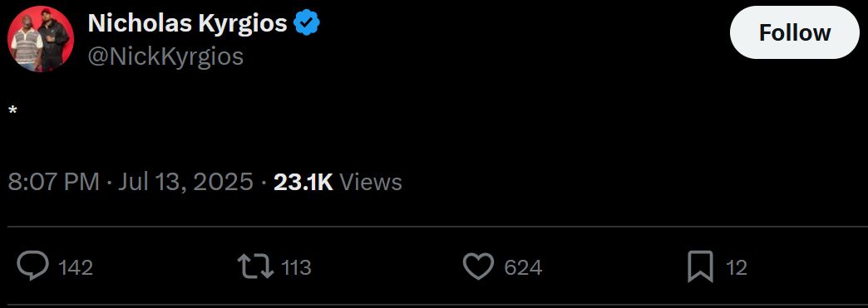Viewport: 868px width, 308px height.
Task: Bookmark the post with the bookmark icon
Action: 700,266
